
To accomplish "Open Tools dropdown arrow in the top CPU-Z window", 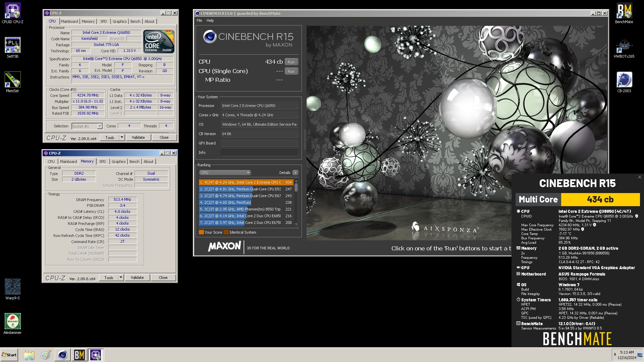I will pos(122,137).
